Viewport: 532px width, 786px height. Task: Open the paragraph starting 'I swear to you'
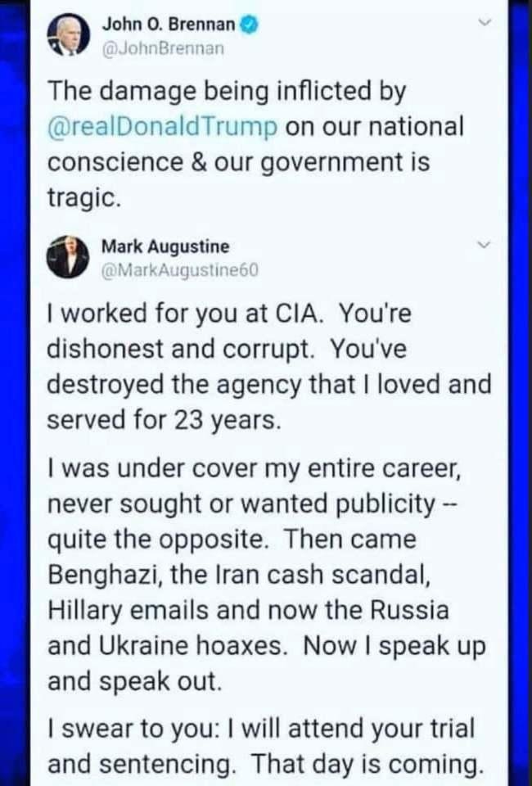tap(265, 747)
